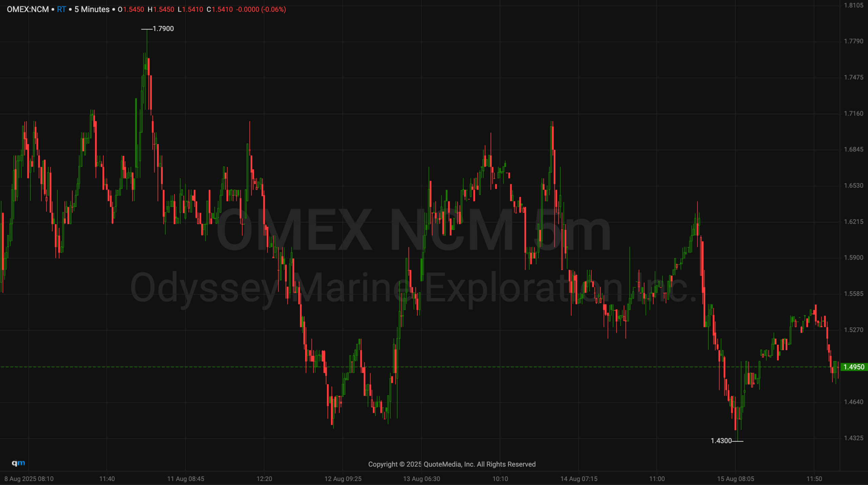Screen dimensions: 868x485
Task: Click the 1.5270 price axis label
Action: coord(853,330)
